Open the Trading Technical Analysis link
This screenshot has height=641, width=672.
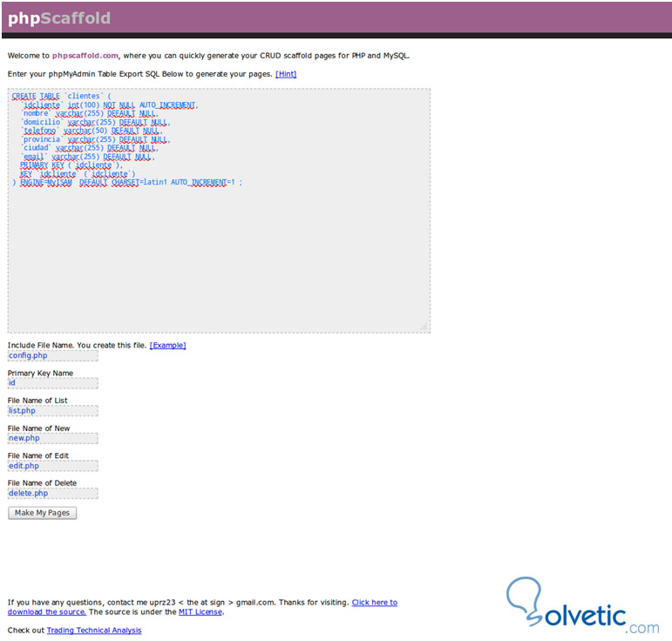pyautogui.click(x=94, y=631)
